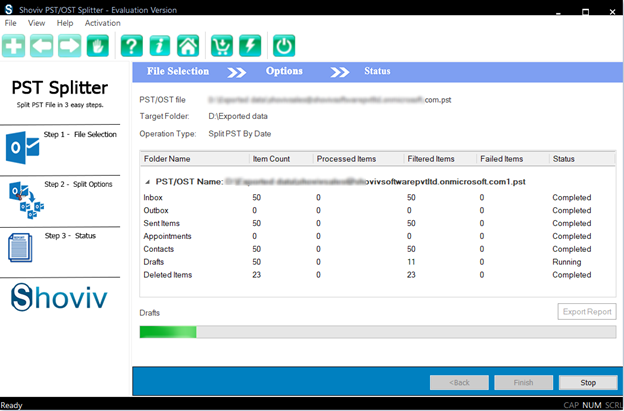This screenshot has width=624, height=411.
Task: Click the lightning bolt Activate icon
Action: pyautogui.click(x=250, y=46)
